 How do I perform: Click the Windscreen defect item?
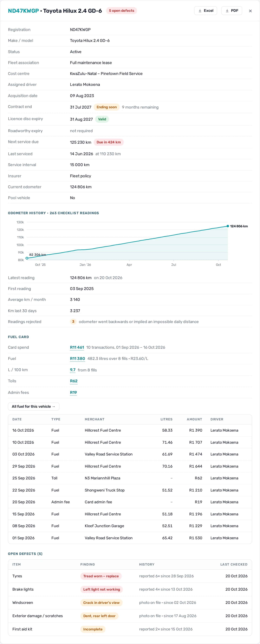[23, 603]
